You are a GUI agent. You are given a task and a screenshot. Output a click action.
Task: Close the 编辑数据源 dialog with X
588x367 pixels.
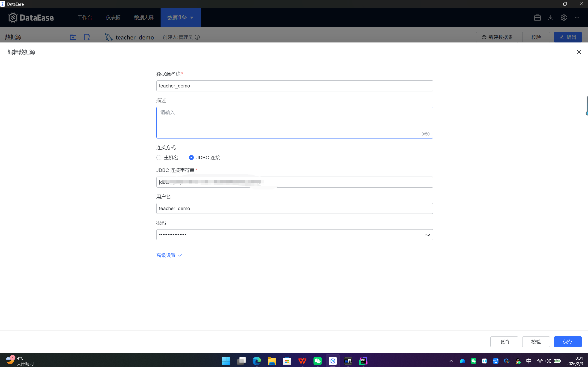click(x=579, y=52)
